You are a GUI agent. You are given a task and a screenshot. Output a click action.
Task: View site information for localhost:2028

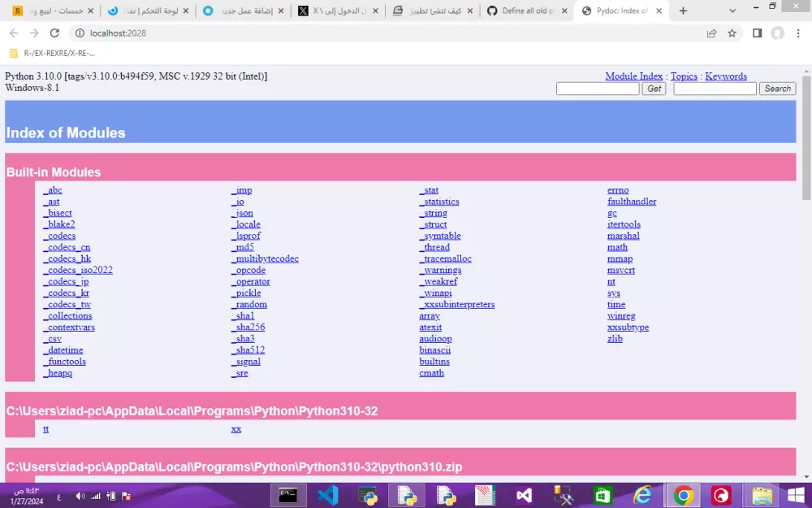click(80, 33)
